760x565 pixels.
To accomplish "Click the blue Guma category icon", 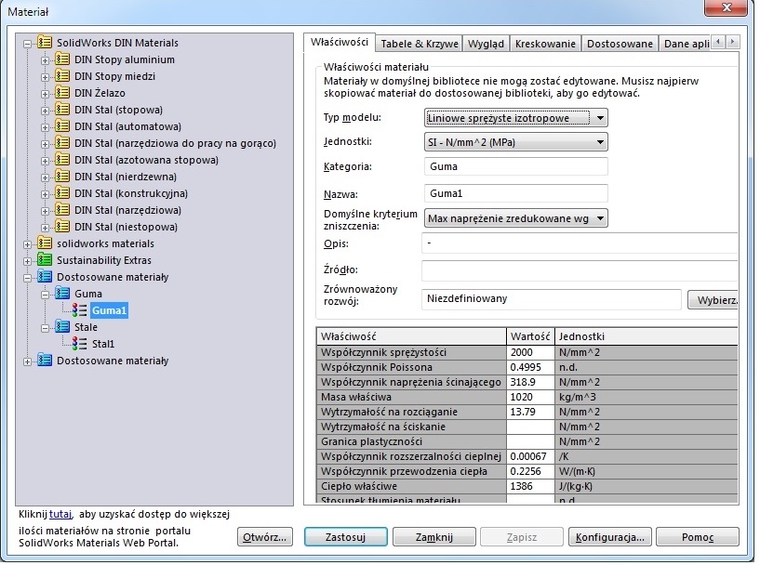I will 62,293.
